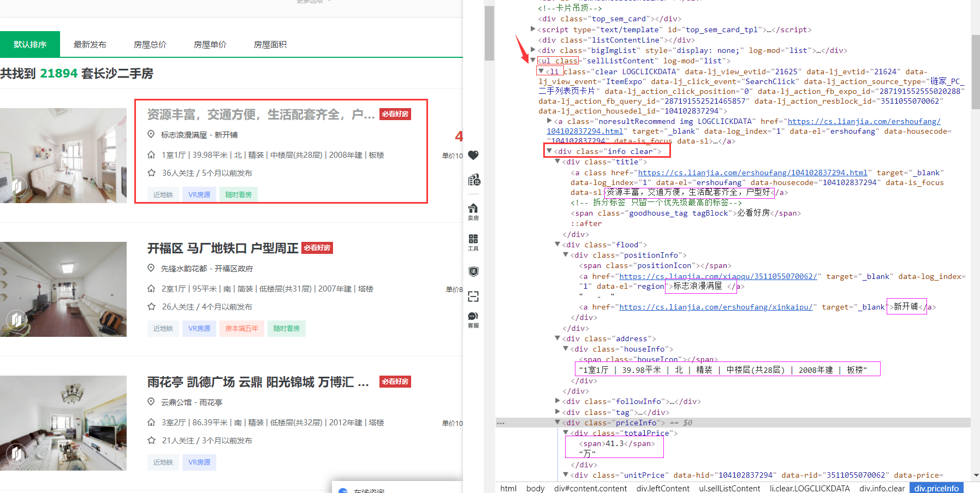Click VR play icon on second listing photo
Viewport: 980px width, 493px height.
[x=17, y=319]
